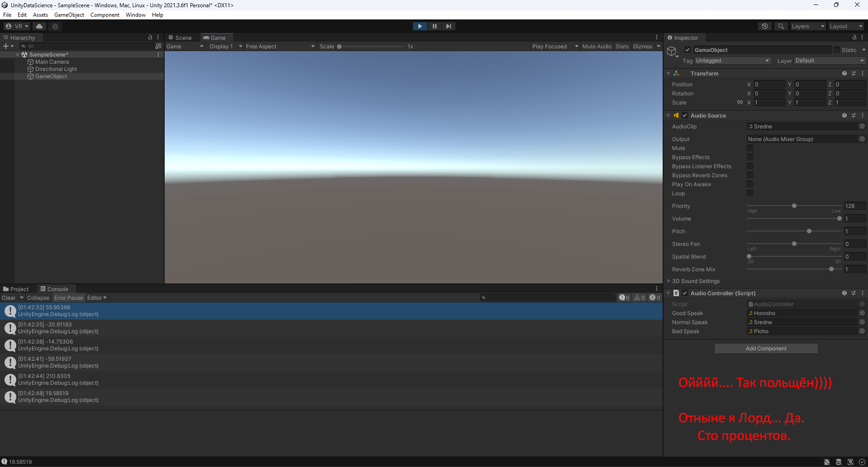Clear the Console messages
The image size is (868, 467).
pyautogui.click(x=8, y=297)
